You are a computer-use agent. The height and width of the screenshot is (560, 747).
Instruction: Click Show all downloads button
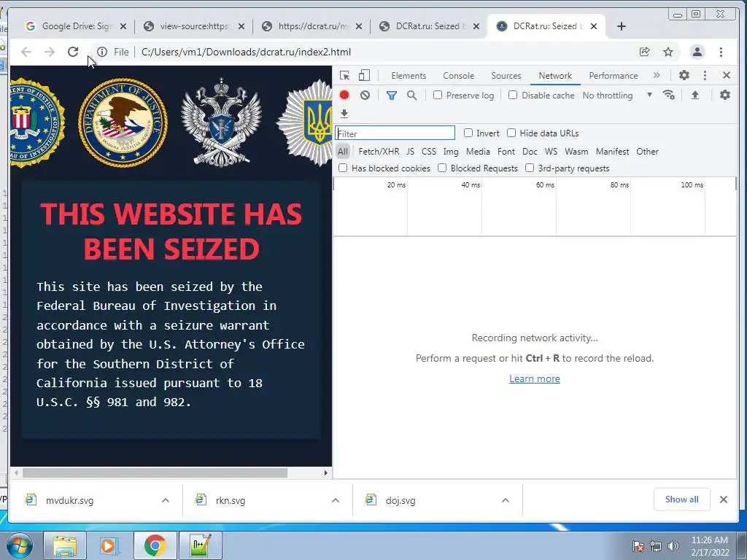[x=682, y=499]
